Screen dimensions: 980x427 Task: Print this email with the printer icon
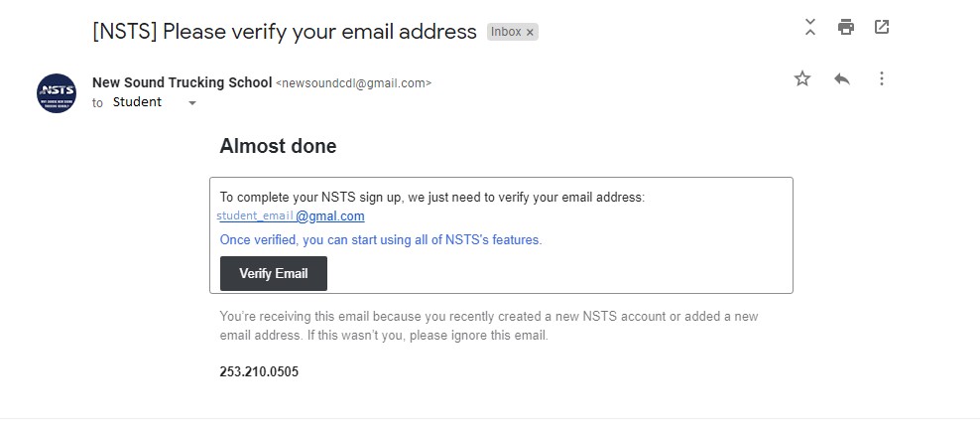tap(846, 27)
